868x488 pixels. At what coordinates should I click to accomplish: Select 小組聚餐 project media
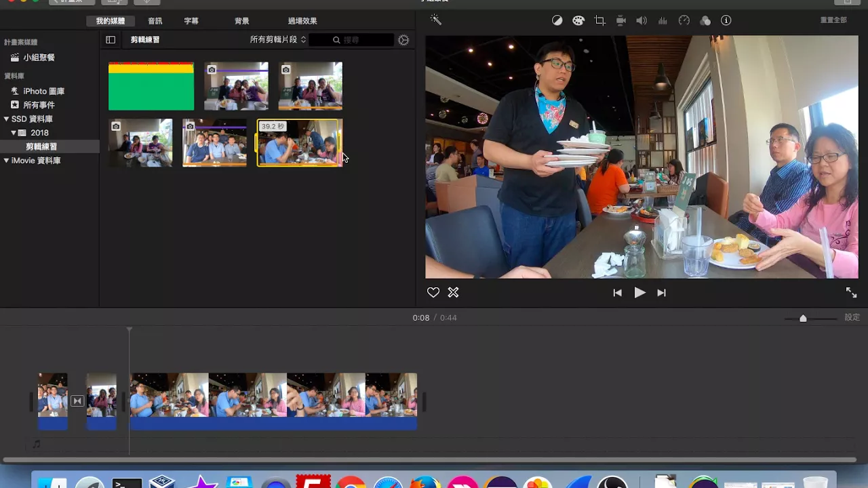(39, 58)
